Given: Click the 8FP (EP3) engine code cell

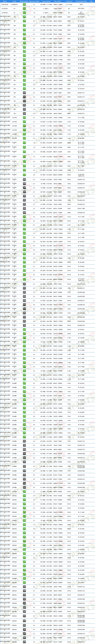Looking at the screenshot, I should pyautogui.click(x=81, y=9).
